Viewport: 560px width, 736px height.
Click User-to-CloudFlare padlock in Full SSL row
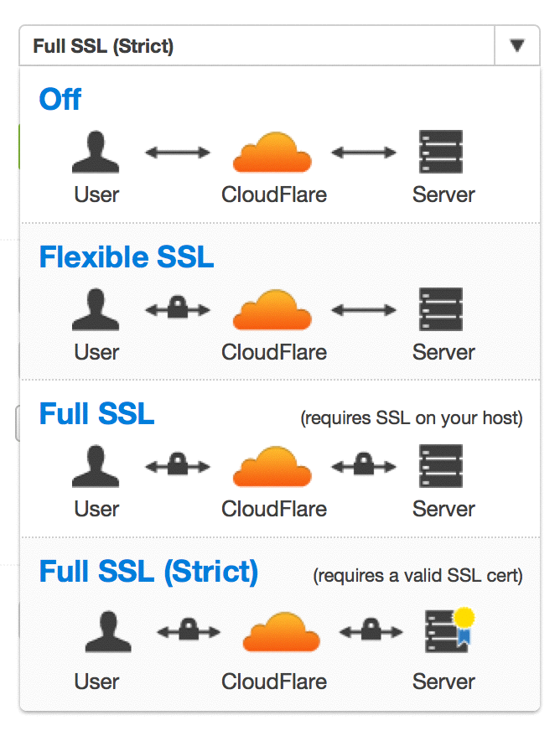point(178,464)
